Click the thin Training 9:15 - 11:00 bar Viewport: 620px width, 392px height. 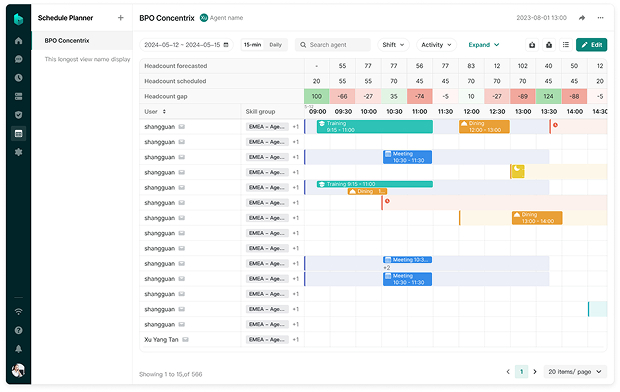coord(374,184)
